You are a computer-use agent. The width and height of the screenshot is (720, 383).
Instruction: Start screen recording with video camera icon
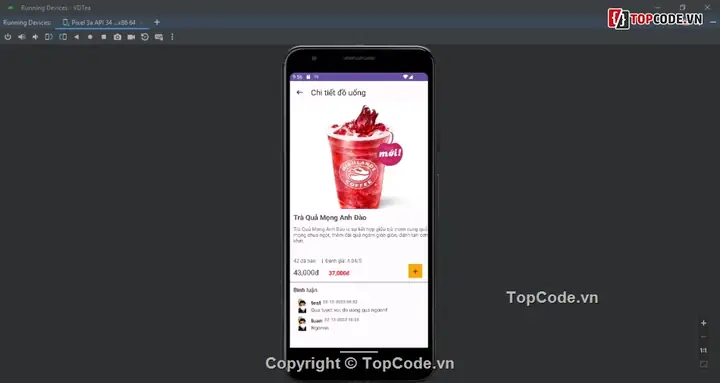[131, 37]
